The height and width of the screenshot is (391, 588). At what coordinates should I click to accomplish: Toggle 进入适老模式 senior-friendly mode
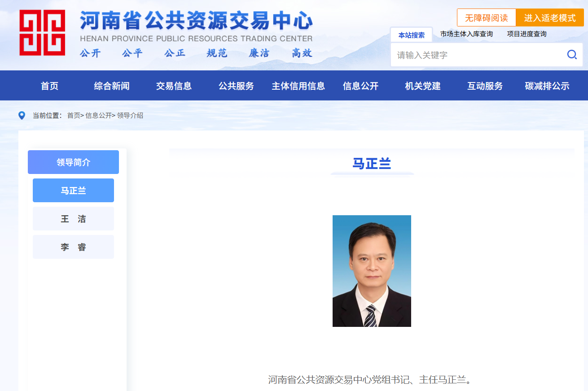[x=549, y=18]
